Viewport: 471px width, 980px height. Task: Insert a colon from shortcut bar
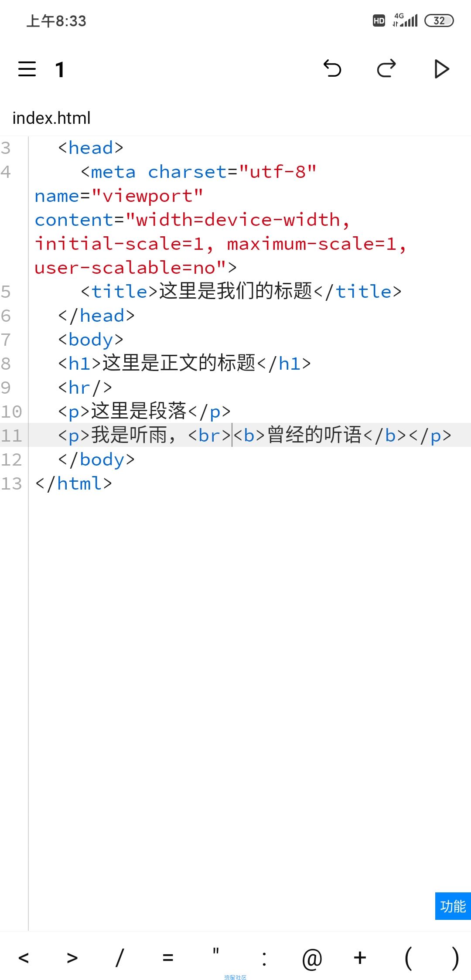(x=264, y=957)
